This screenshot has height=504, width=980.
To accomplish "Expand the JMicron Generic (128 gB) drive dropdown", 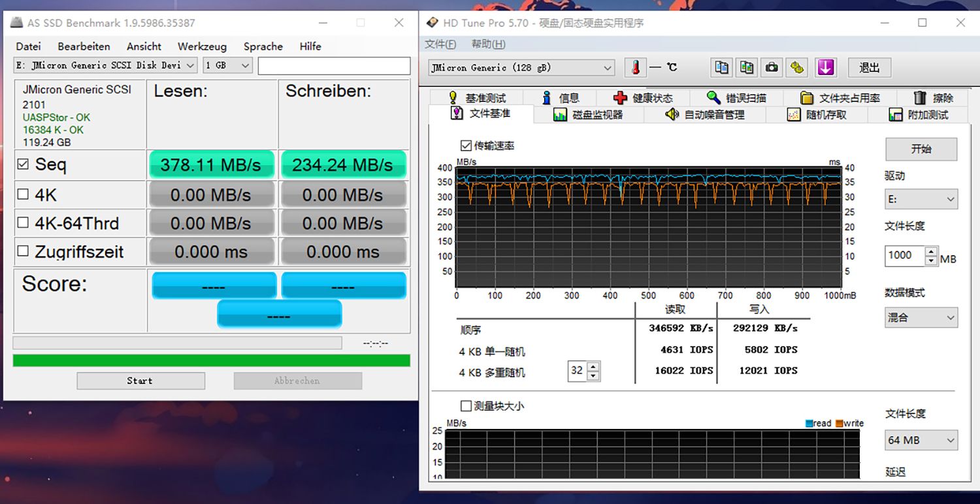I will [522, 68].
